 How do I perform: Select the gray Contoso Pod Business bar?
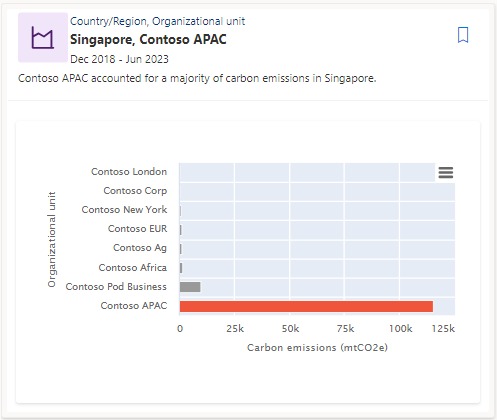pyautogui.click(x=190, y=287)
